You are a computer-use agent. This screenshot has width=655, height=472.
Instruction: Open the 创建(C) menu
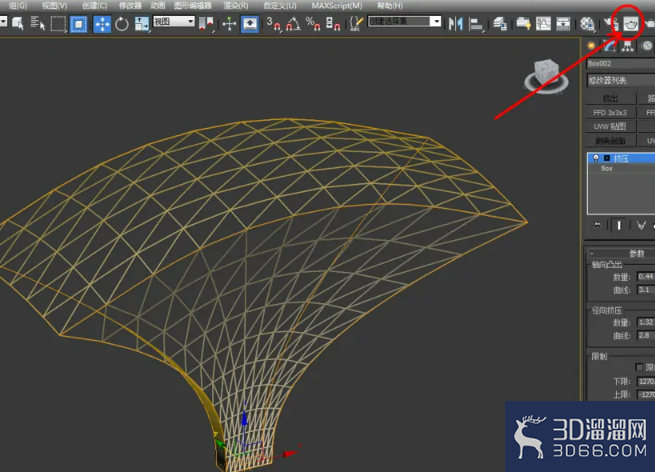tap(94, 5)
